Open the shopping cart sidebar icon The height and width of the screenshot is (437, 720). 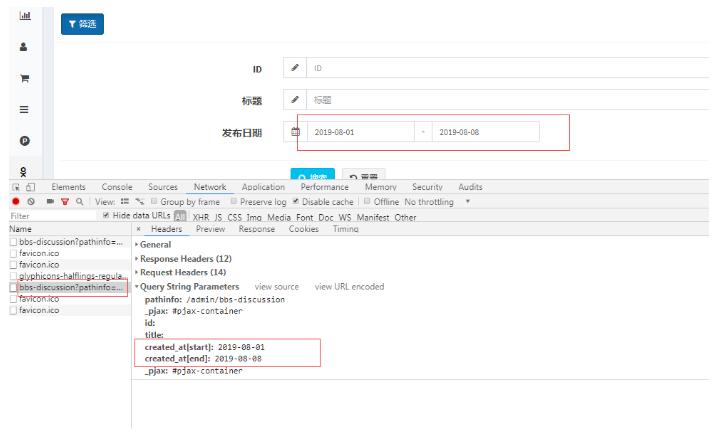24,78
